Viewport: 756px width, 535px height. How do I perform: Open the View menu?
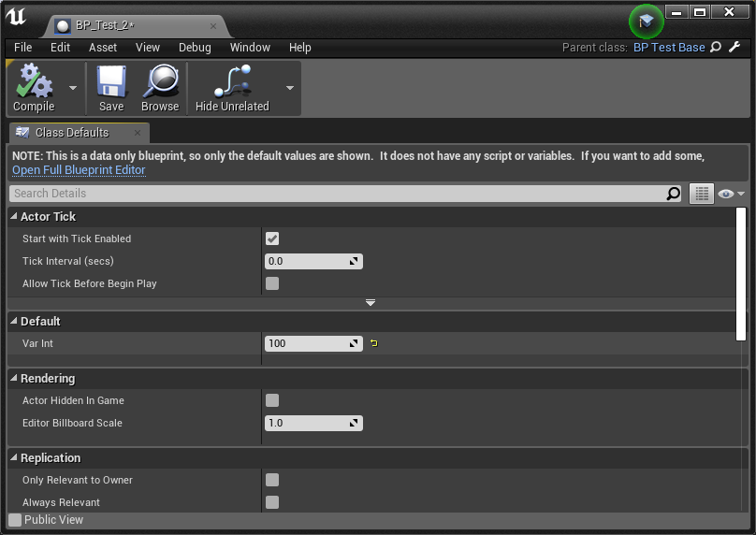(x=148, y=48)
